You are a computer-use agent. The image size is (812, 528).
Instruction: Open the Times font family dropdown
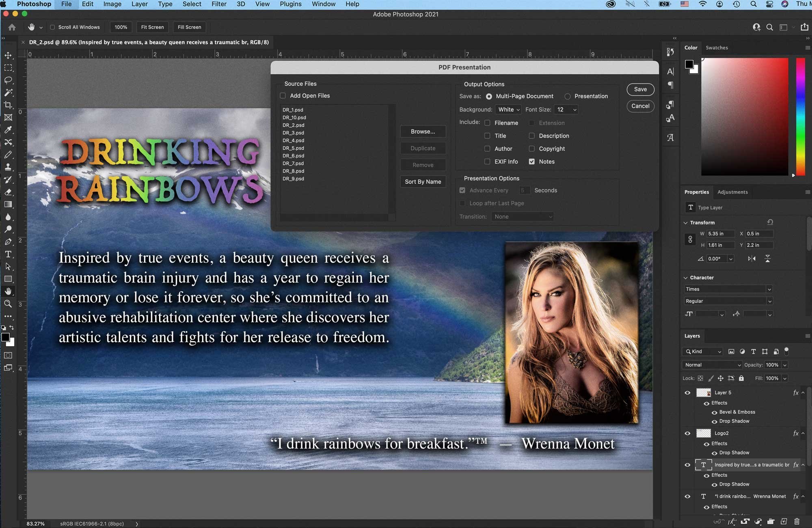tap(728, 289)
